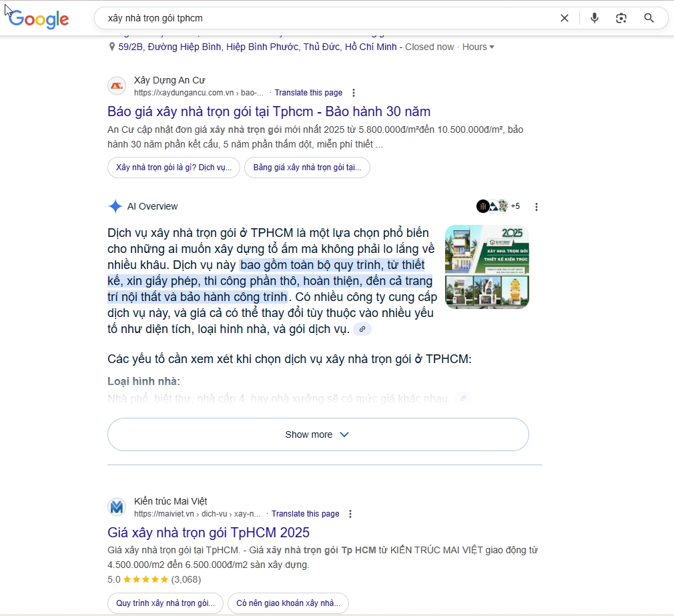Click Translate this page for xaydungancu.com.vn
The image size is (674, 616).
coord(308,93)
